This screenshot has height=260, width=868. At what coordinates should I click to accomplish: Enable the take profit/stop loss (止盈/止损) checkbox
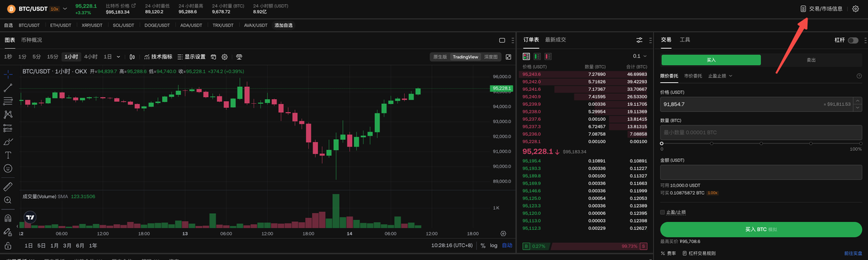pos(663,212)
